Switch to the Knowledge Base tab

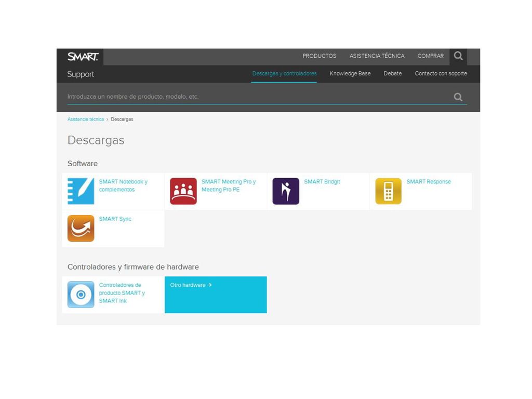click(350, 74)
